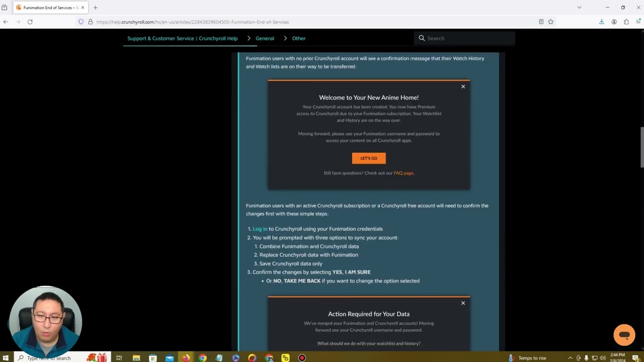Click 'Action Required for Your Data' heading
Viewport: 644px width, 362px height.
[369, 314]
